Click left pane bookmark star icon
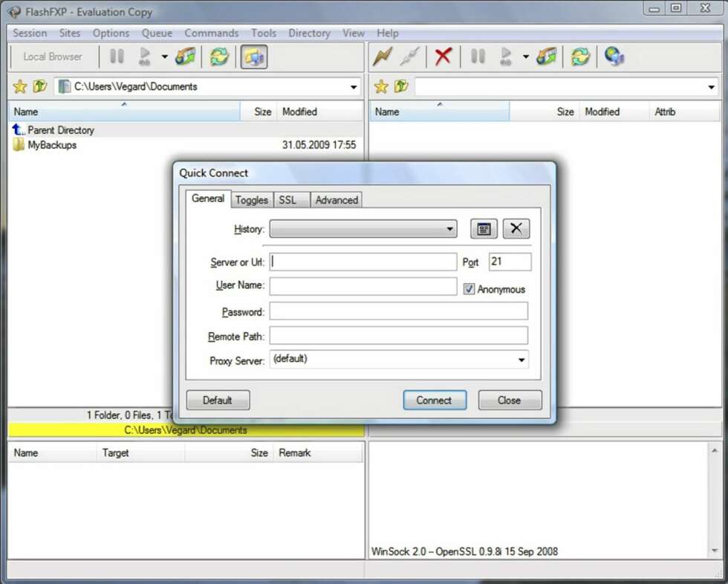 tap(20, 86)
